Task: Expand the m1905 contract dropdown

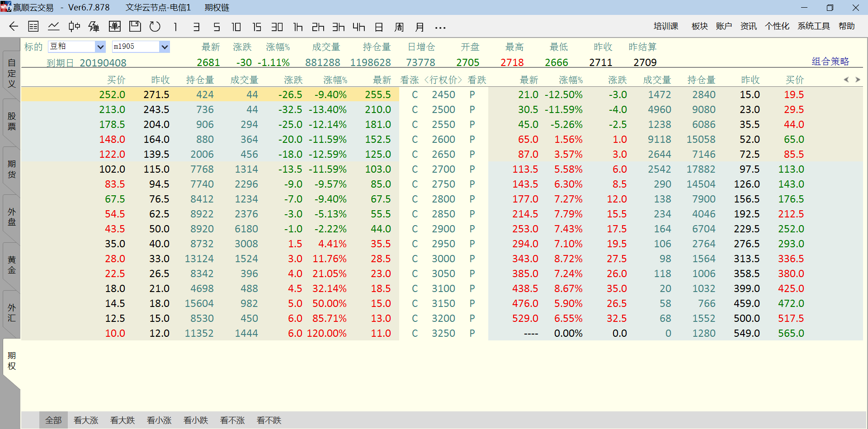Action: pos(165,47)
